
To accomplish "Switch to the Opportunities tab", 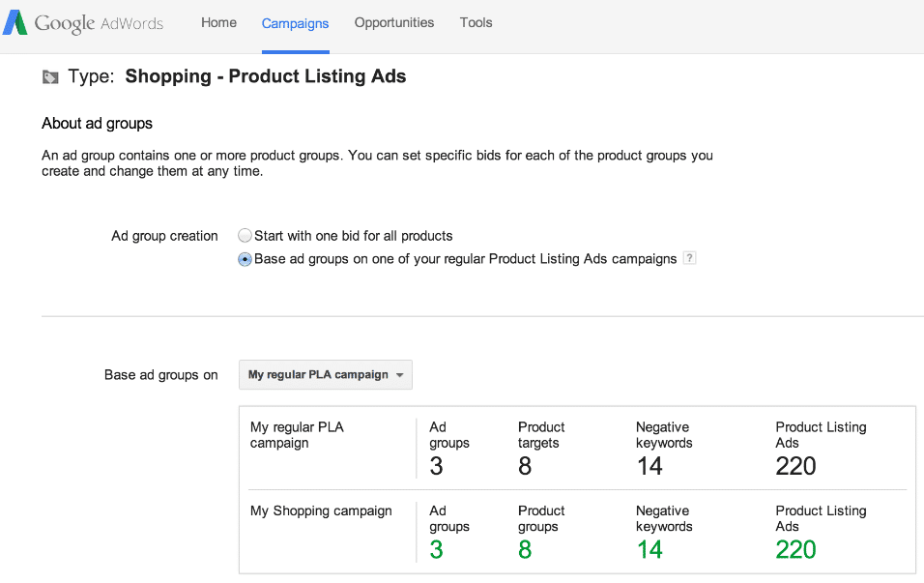I will pyautogui.click(x=394, y=23).
